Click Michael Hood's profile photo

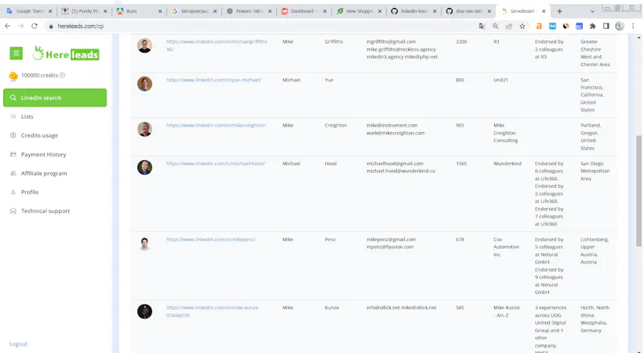pyautogui.click(x=145, y=168)
